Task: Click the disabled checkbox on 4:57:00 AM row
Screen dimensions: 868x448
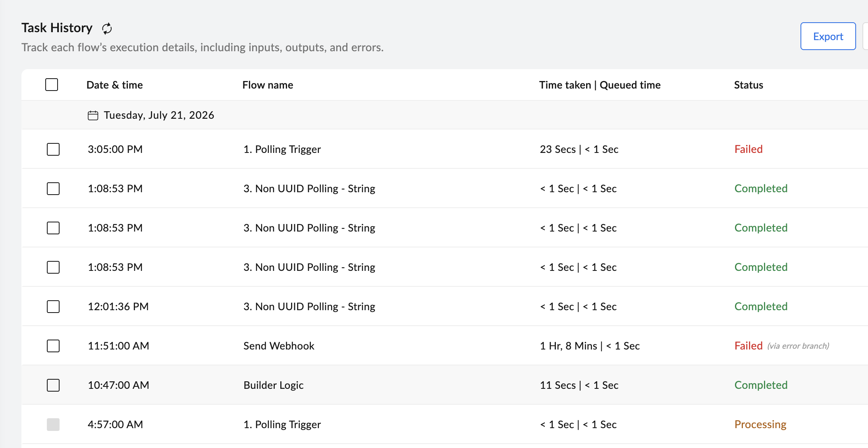Action: click(x=53, y=425)
